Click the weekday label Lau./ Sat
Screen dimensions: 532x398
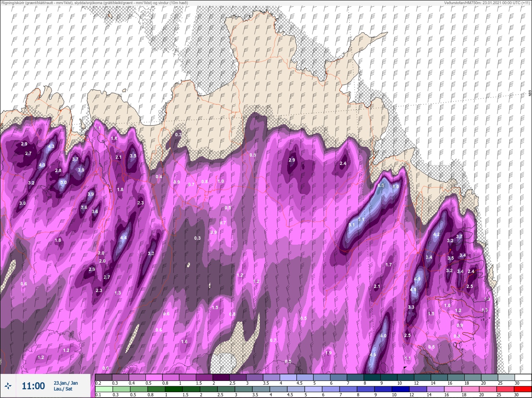(62, 389)
